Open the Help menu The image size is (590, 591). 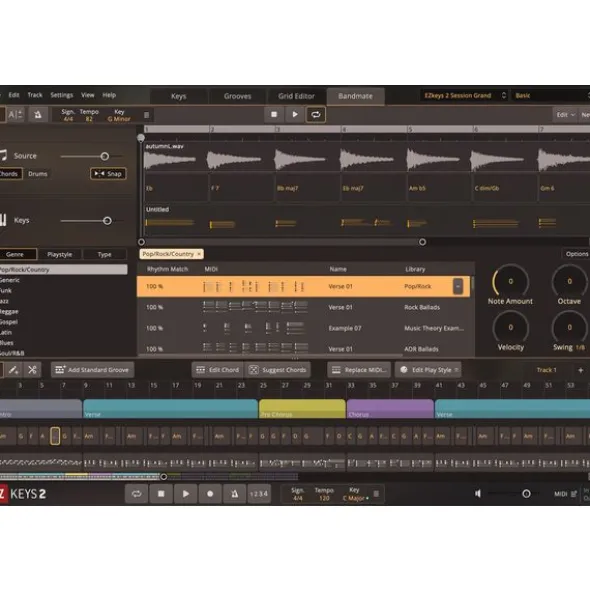109,95
